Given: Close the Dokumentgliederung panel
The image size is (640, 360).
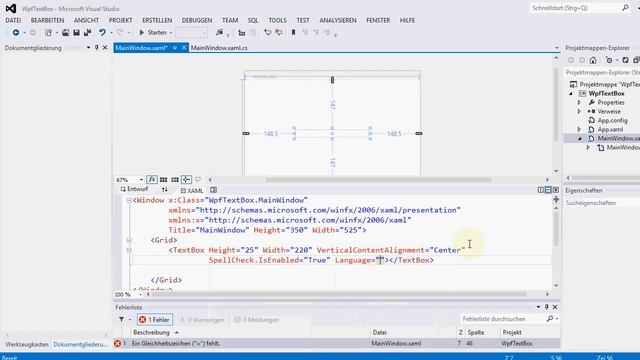Looking at the screenshot, I should tap(105, 48).
